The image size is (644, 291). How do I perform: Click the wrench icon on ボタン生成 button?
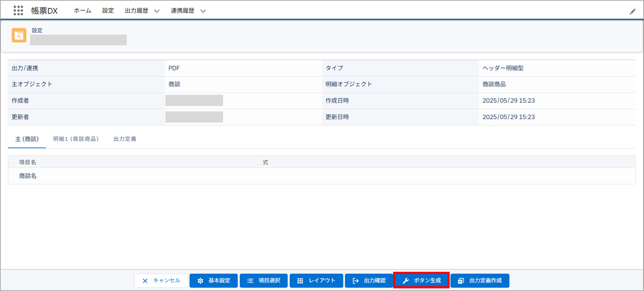[x=405, y=281]
